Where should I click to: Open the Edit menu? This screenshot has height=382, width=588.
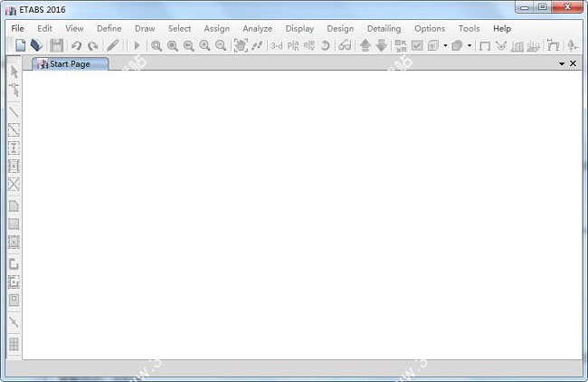44,29
